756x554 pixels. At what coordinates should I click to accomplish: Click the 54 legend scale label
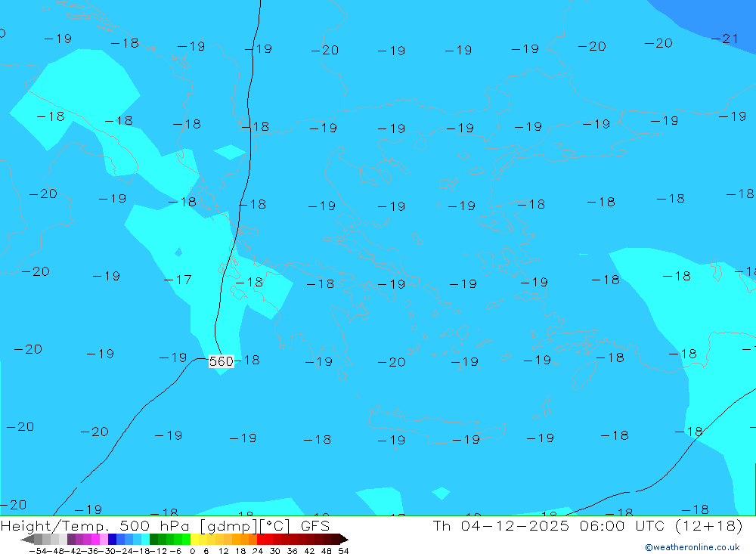tap(343, 551)
